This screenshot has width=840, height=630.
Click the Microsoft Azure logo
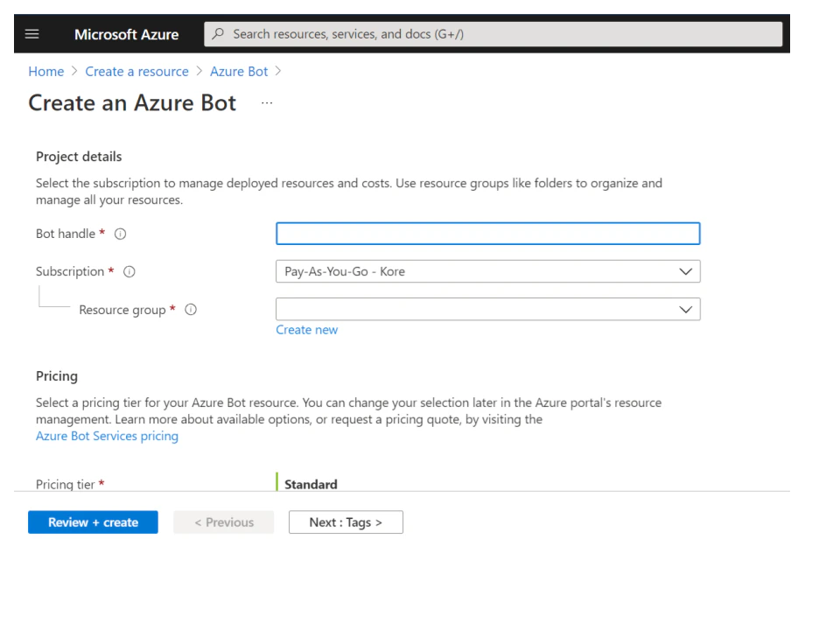tap(126, 33)
